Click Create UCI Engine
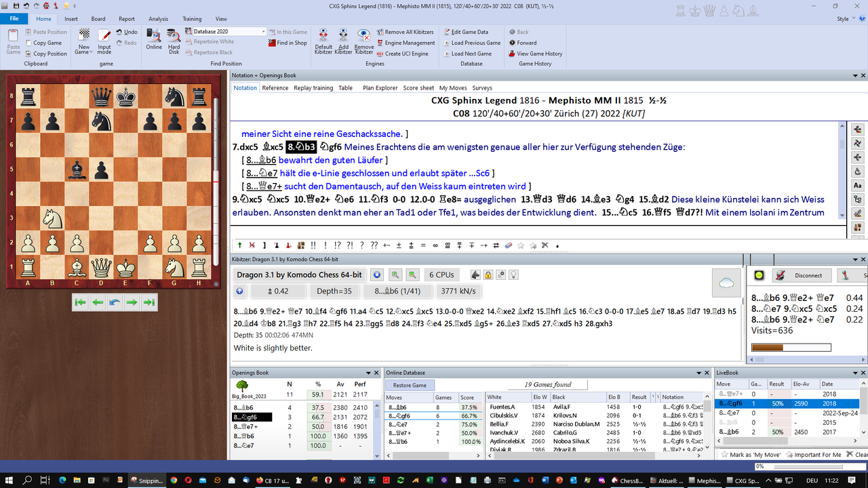The image size is (868, 488). [x=402, y=54]
